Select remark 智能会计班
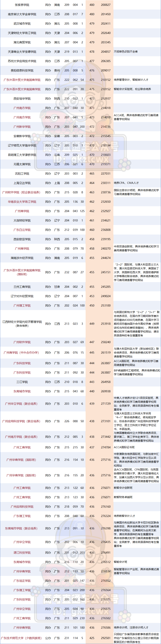Image resolution: width=161 pixels, height=644 pixels. pyautogui.click(x=121, y=562)
